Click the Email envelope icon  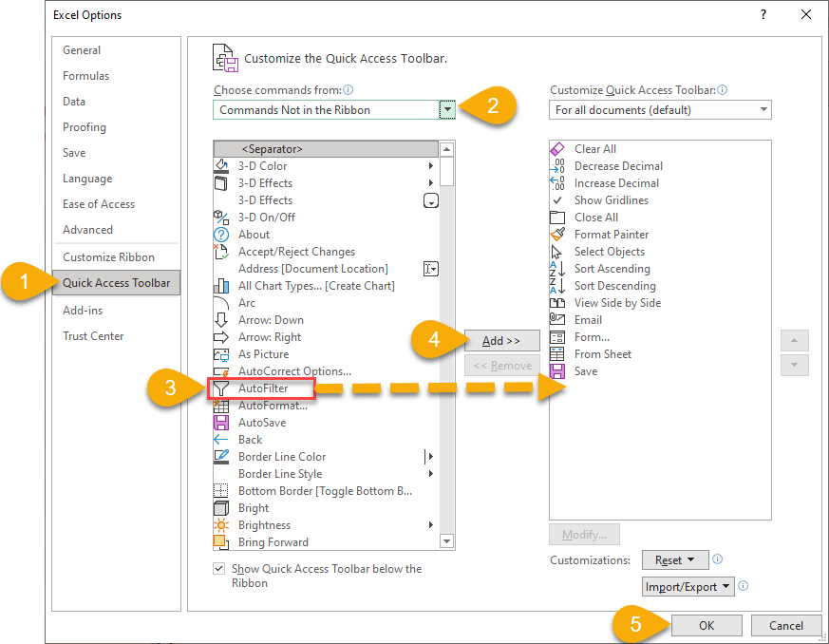[557, 320]
